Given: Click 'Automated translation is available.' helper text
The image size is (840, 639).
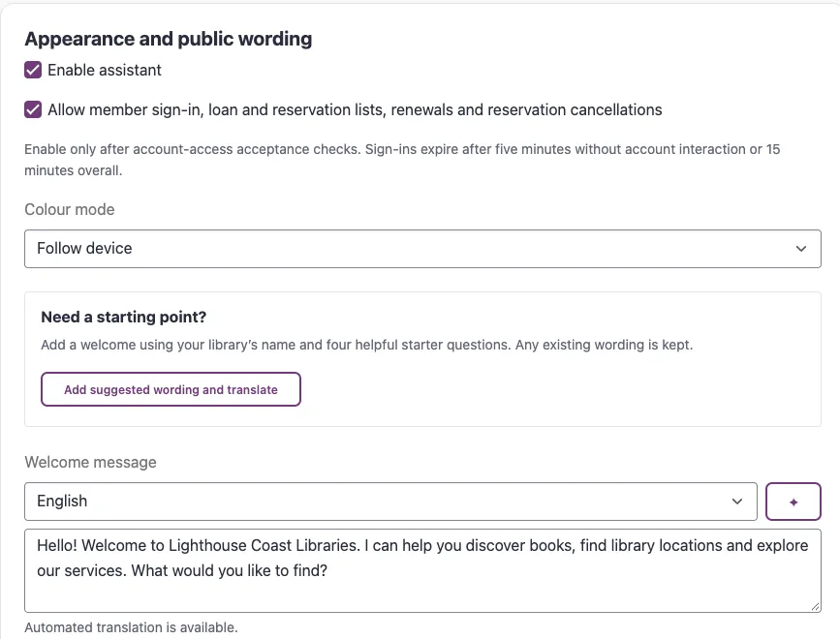Looking at the screenshot, I should (x=131, y=627).
